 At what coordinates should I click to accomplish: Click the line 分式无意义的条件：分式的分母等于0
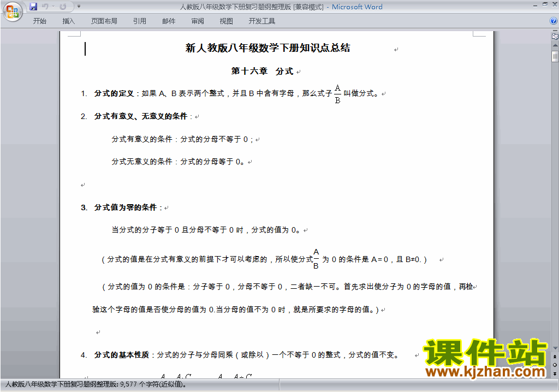point(179,162)
